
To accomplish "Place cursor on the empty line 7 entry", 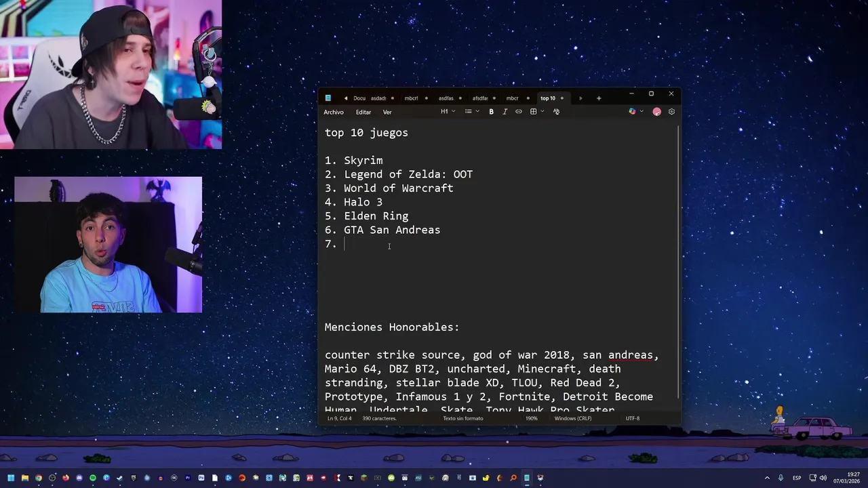I will pos(344,244).
